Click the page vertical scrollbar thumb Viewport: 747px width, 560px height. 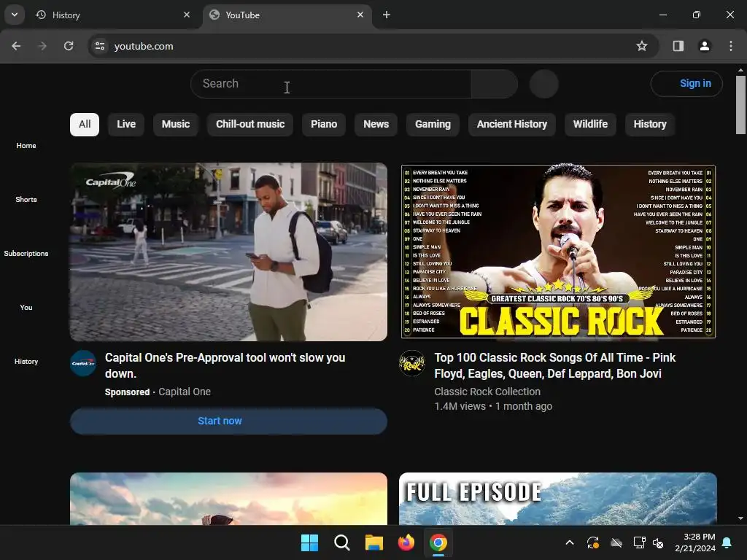tap(740, 105)
